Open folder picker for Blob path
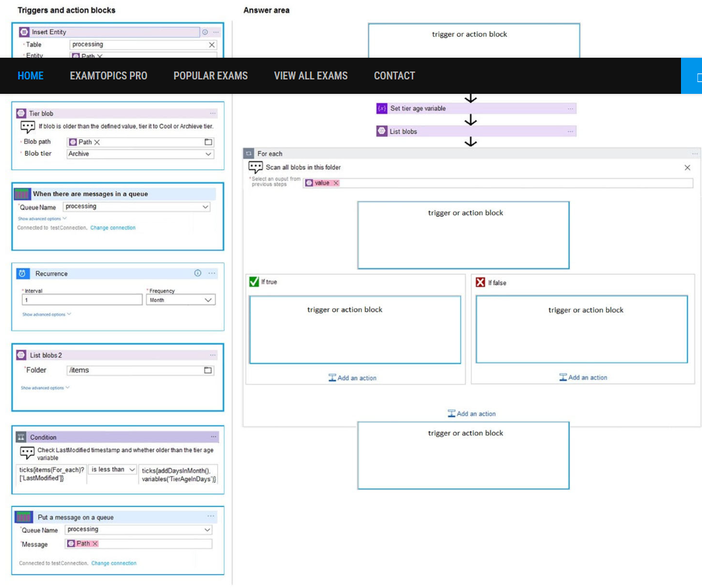 point(208,142)
